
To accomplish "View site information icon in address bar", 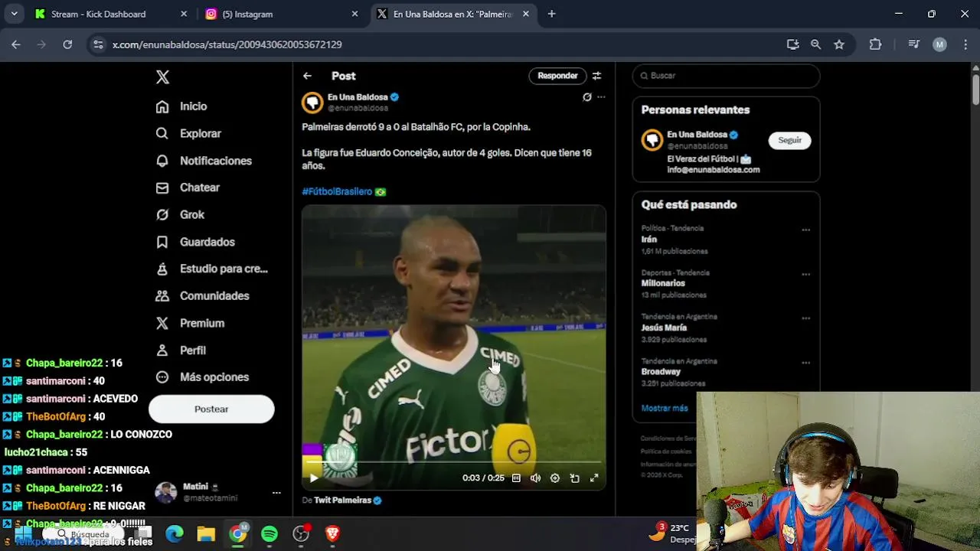I will [98, 44].
